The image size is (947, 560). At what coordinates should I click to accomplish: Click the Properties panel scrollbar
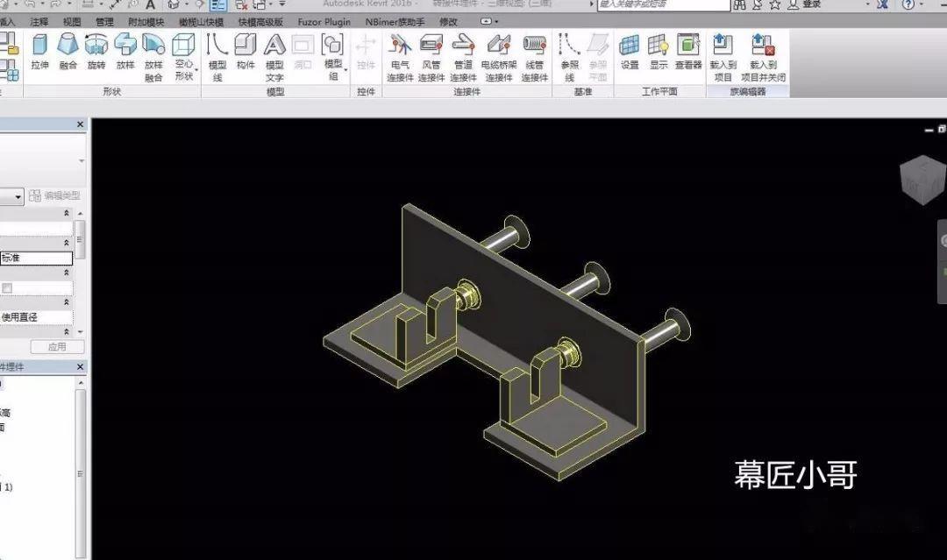80,239
